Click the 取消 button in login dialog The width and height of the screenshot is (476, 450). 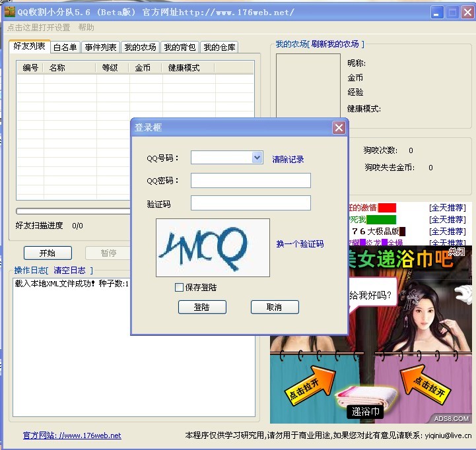(x=275, y=307)
